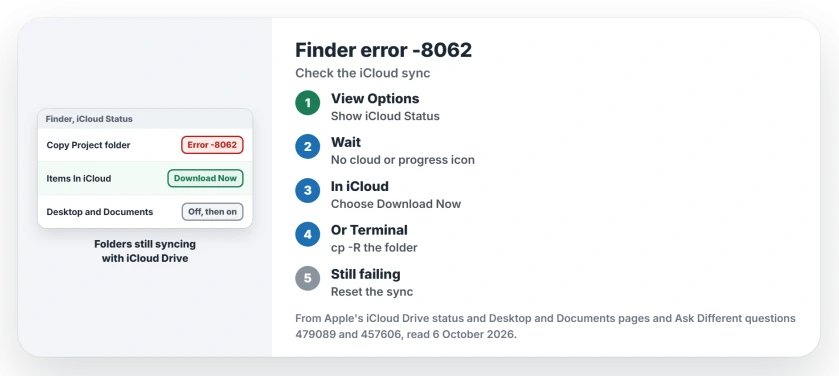Viewport: 839px width, 376px height.
Task: Click the "Finder error -8062" main heading
Action: click(384, 50)
